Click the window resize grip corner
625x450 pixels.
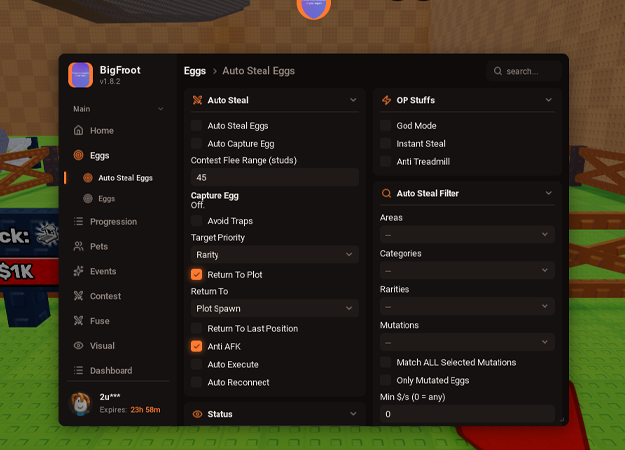point(562,419)
